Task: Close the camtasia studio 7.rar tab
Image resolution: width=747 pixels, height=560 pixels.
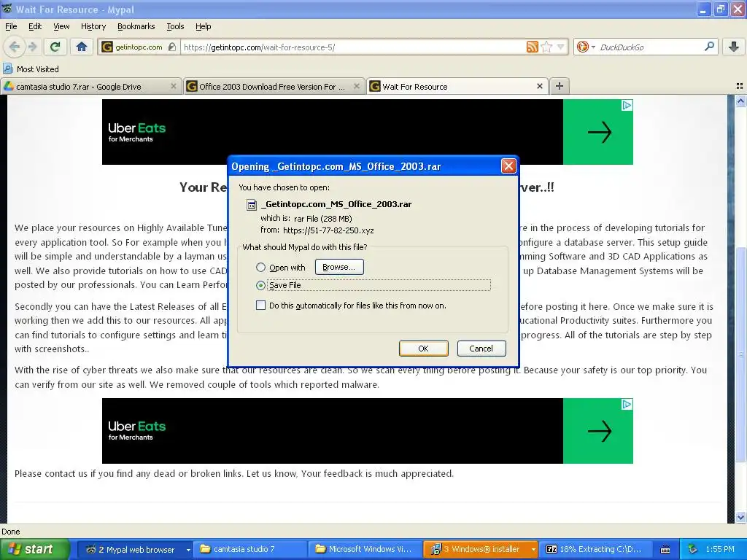Action: click(174, 86)
